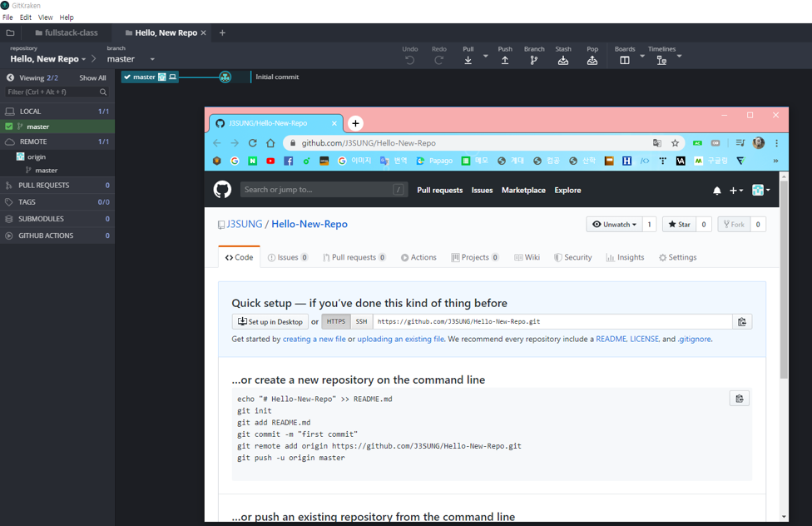Copy the repository URL with clipboard icon
The width and height of the screenshot is (812, 526).
(x=741, y=322)
